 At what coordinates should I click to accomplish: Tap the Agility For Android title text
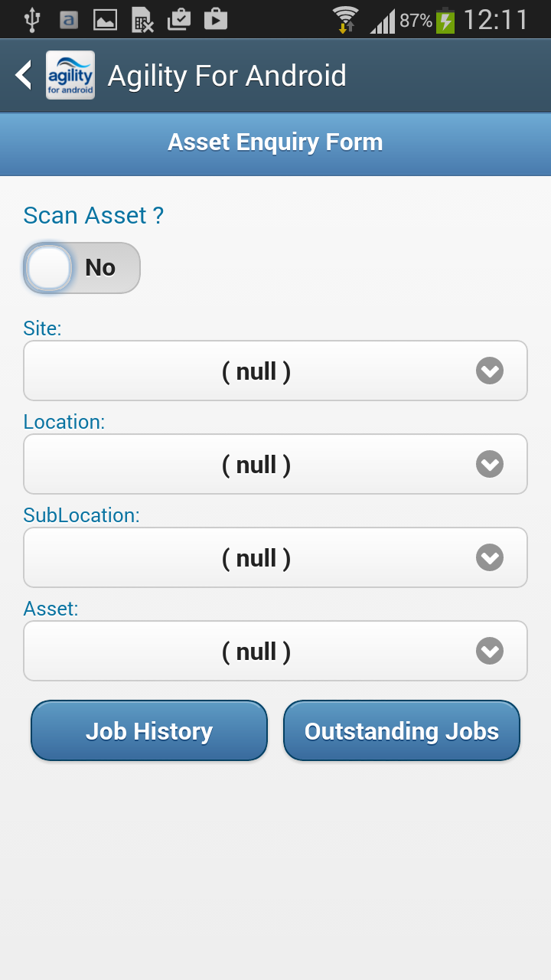(x=227, y=76)
